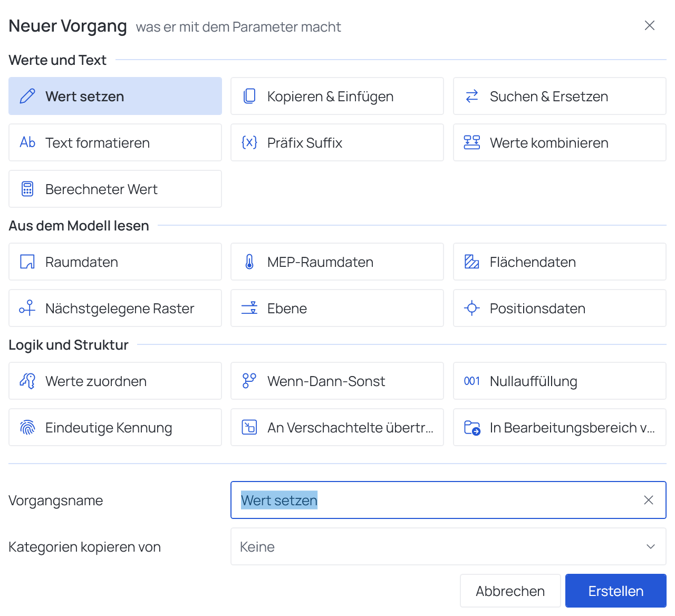Click the crosshair icon of Positionsdaten
Screen dimensions: 675x616
472,308
